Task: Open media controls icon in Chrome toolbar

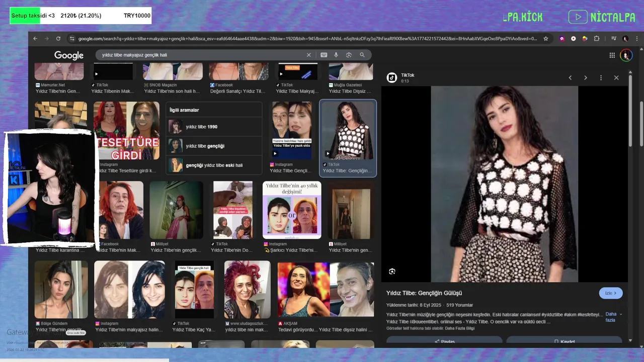Action: 614,39
